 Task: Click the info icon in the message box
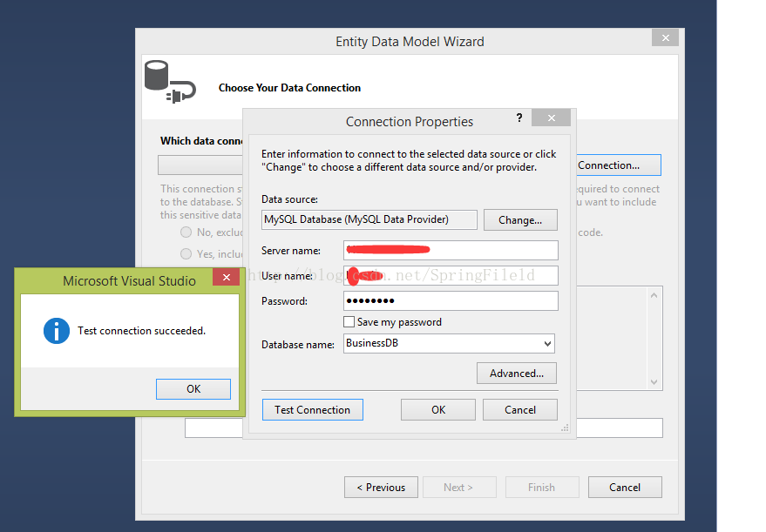pyautogui.click(x=57, y=331)
